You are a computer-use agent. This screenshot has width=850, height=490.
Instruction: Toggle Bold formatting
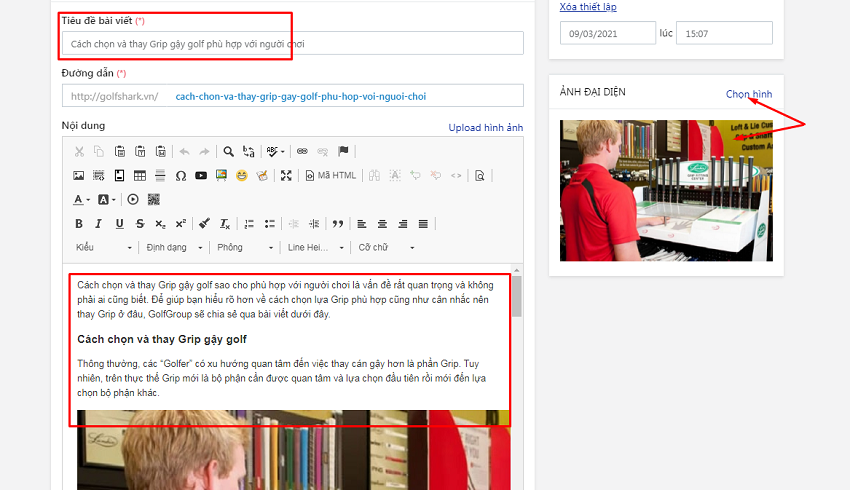[x=79, y=224]
